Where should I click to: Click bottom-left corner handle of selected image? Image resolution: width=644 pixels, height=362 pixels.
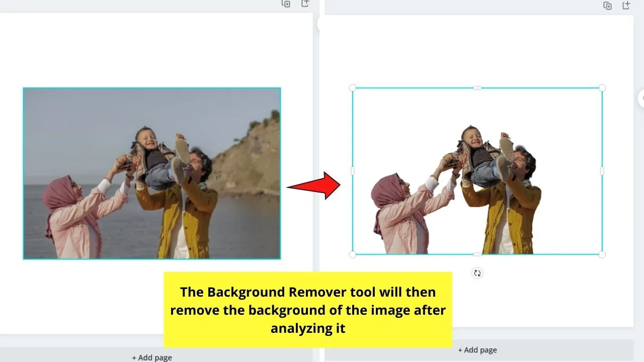[353, 254]
